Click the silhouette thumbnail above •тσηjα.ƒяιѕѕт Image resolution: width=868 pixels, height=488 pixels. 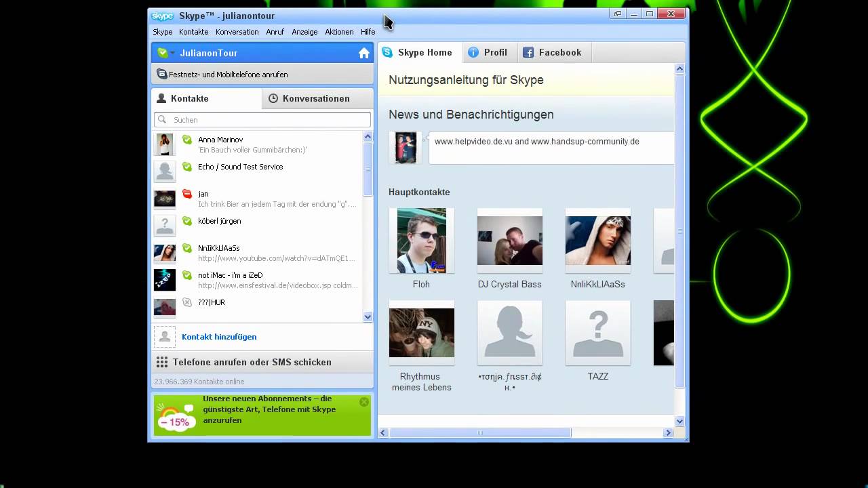[x=510, y=333]
